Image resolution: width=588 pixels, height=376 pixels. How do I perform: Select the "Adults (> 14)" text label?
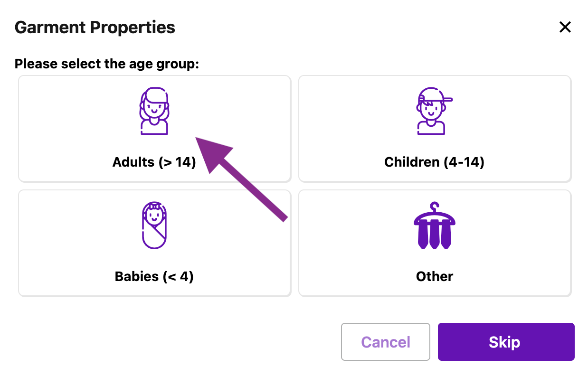[x=154, y=162]
